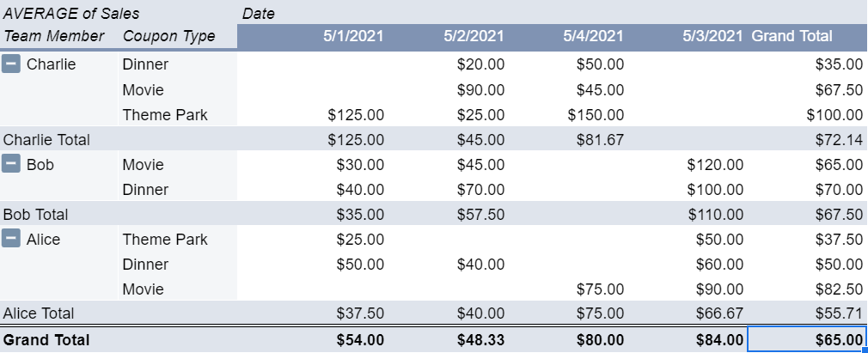The image size is (868, 353).
Task: Click the $81.67 Charlie Total cell
Action: coord(600,140)
